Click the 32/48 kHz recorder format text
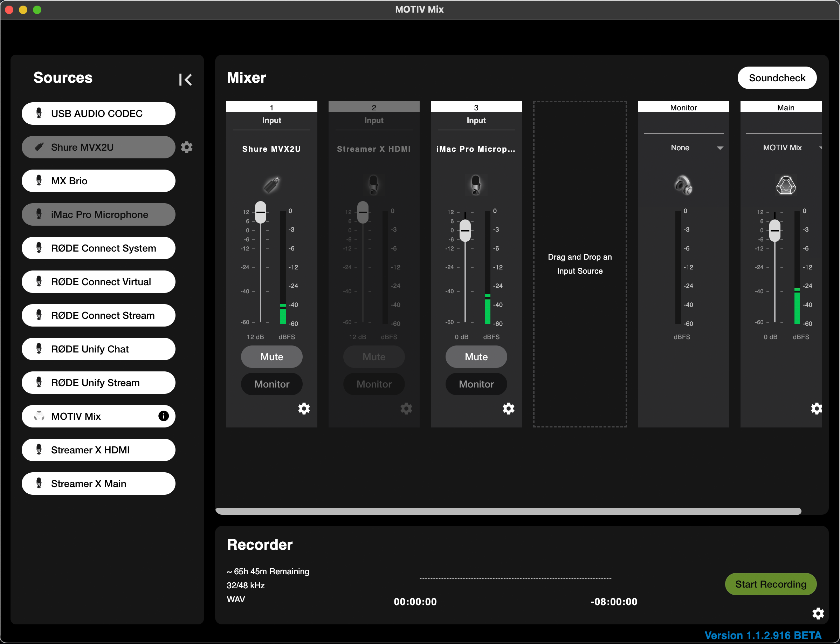The width and height of the screenshot is (840, 644). 246,585
